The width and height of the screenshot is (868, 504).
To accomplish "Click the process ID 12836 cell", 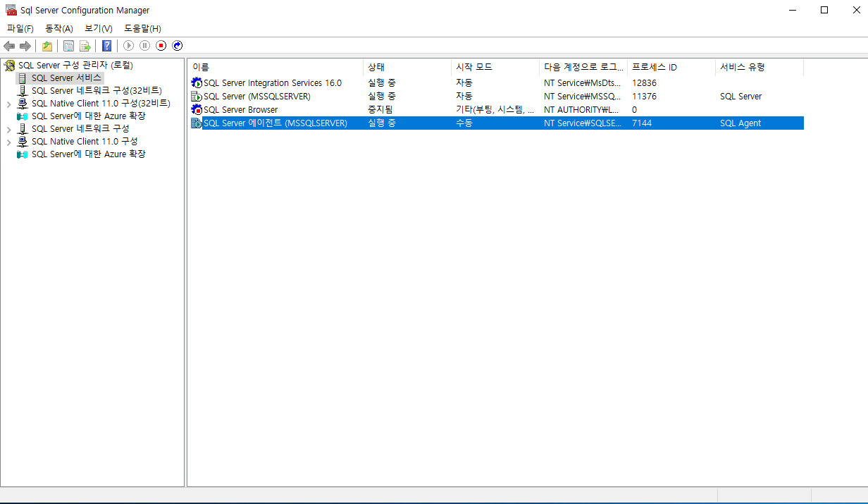I will tap(644, 83).
